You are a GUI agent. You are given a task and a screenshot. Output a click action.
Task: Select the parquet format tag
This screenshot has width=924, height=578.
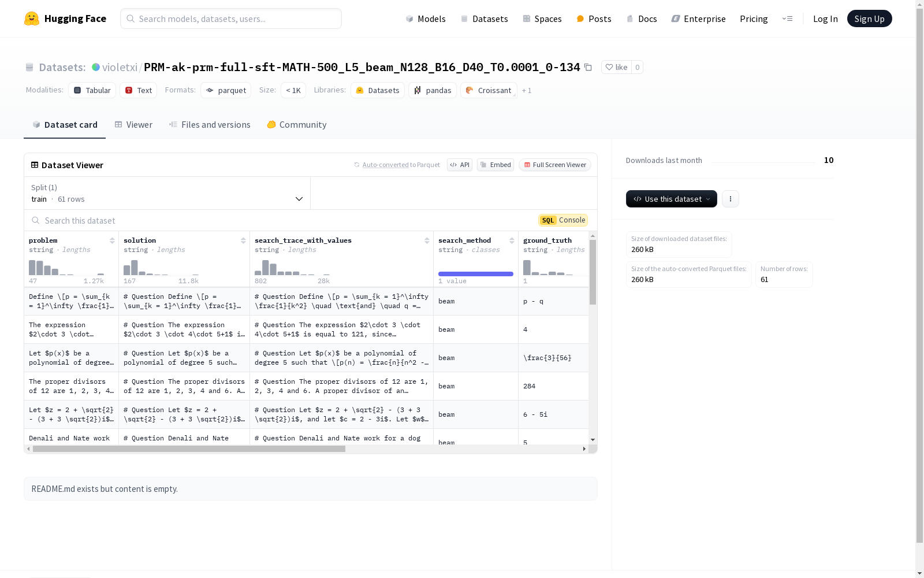click(x=226, y=90)
